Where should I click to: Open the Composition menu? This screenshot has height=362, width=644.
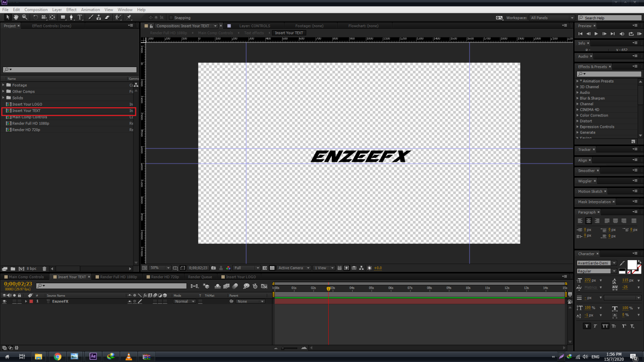[x=36, y=10]
